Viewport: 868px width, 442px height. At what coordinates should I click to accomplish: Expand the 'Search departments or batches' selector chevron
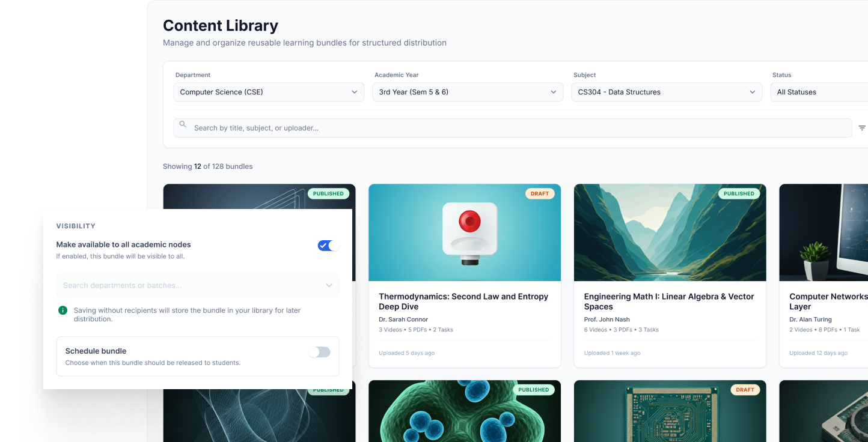tap(329, 285)
